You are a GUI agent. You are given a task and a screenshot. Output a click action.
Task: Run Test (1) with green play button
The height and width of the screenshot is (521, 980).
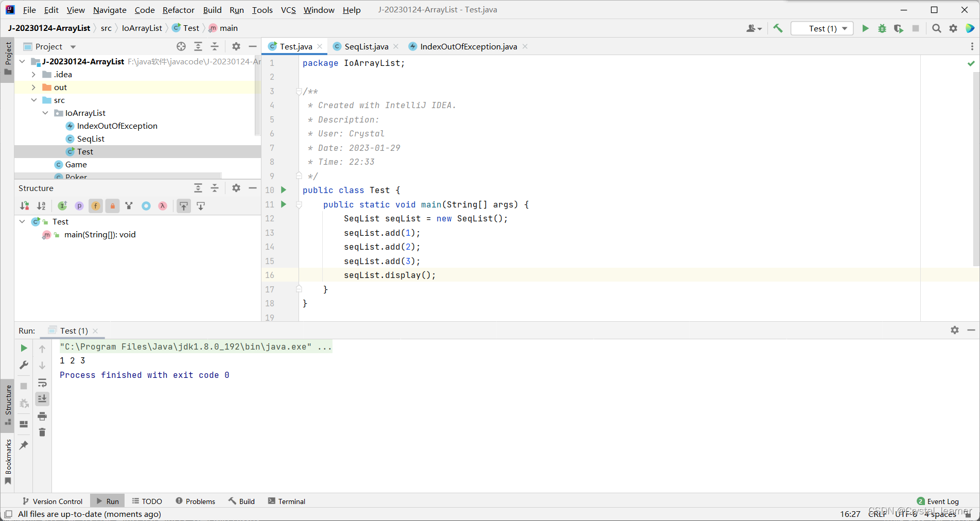pos(865,28)
